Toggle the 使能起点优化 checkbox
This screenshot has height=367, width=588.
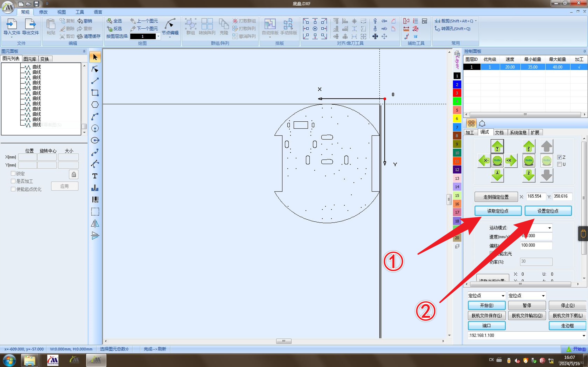click(13, 189)
